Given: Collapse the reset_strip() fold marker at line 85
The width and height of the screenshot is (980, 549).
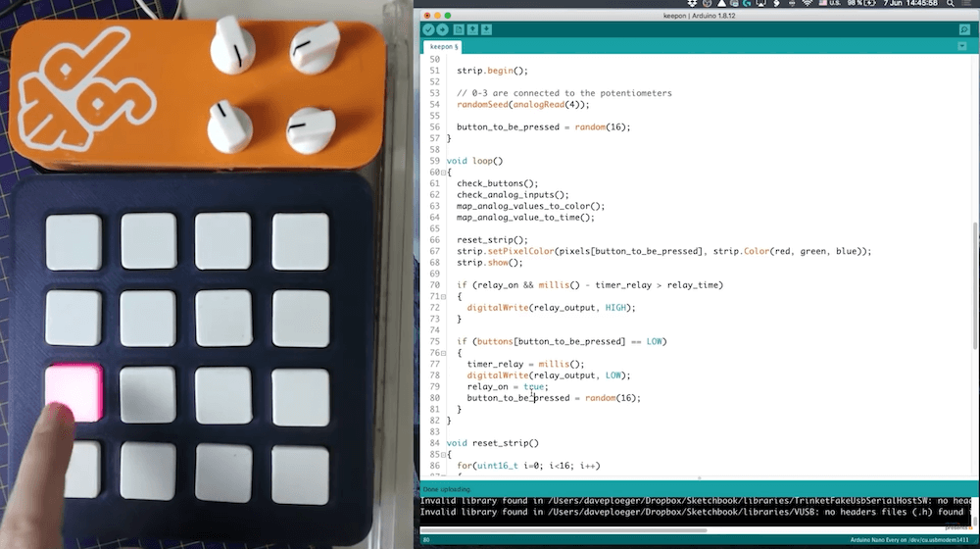Looking at the screenshot, I should click(x=444, y=455).
